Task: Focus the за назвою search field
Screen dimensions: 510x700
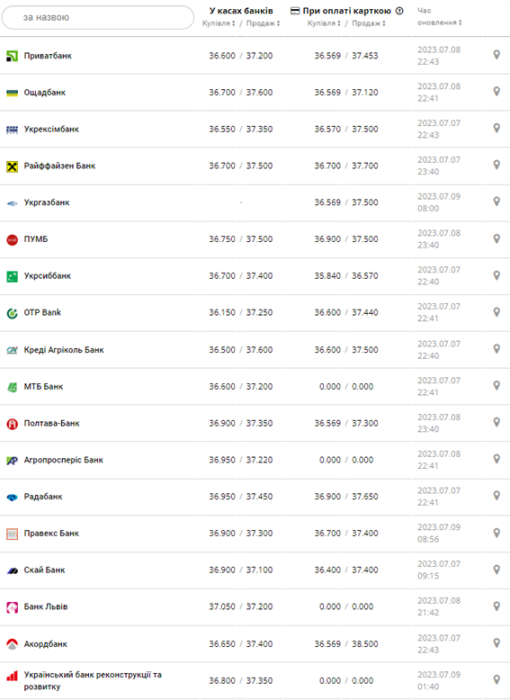Action: (98, 17)
